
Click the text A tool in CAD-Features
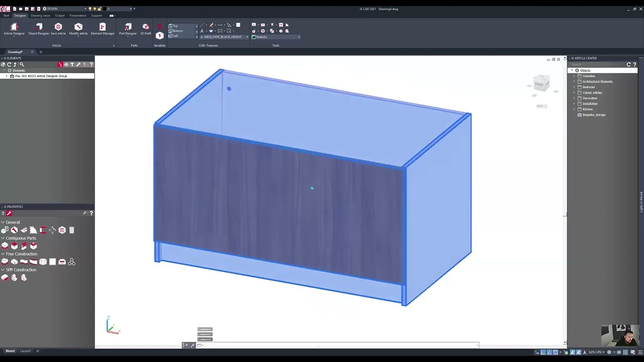tap(202, 31)
